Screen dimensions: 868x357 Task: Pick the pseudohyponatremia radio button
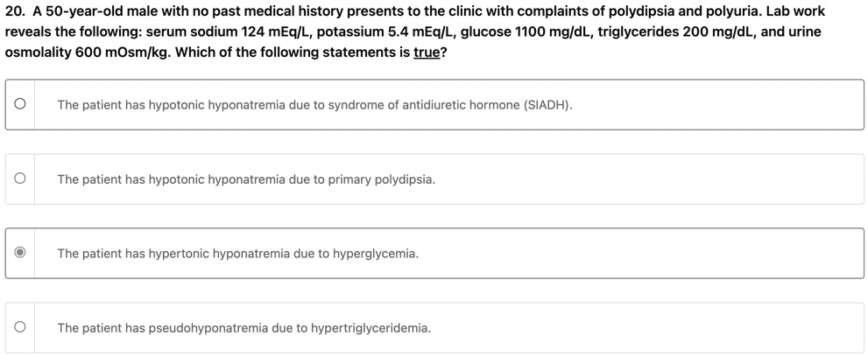(x=20, y=327)
